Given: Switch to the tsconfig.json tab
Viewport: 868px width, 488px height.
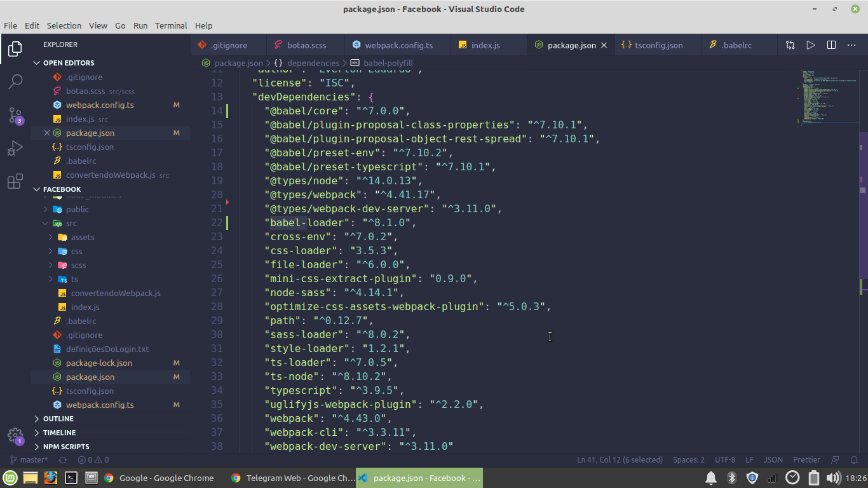Looking at the screenshot, I should point(658,45).
